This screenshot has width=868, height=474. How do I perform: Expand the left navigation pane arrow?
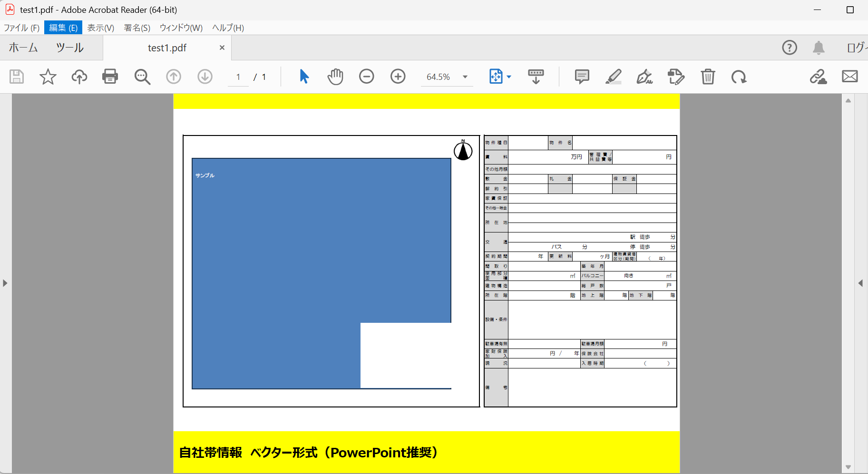(5, 283)
